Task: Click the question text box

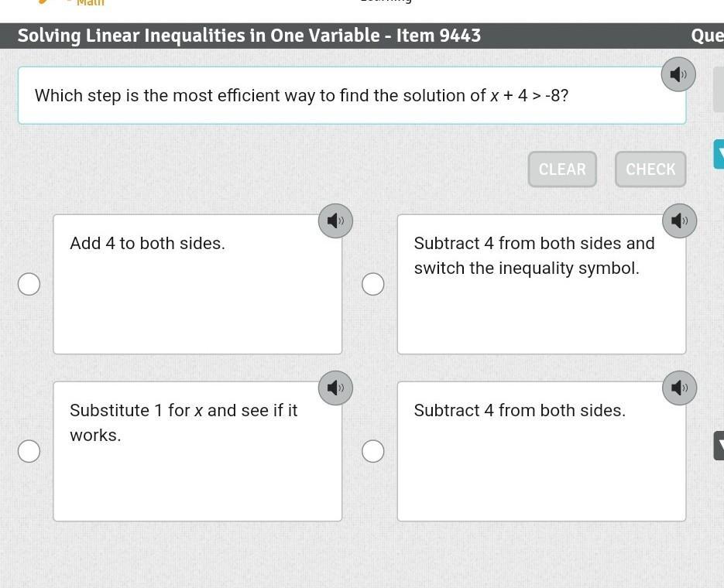Action: tap(352, 95)
